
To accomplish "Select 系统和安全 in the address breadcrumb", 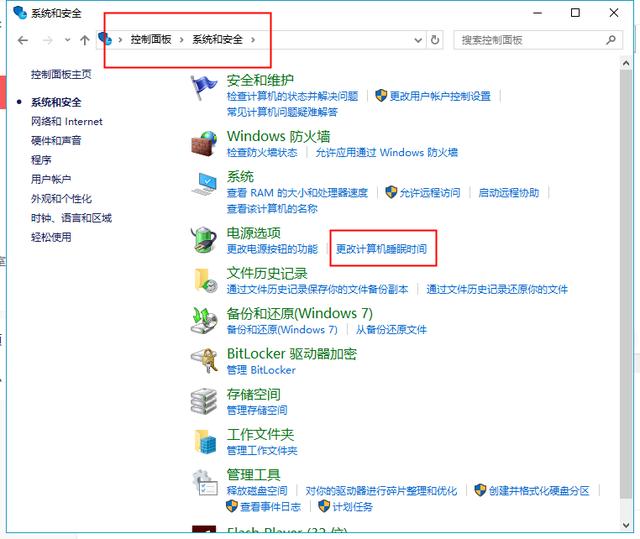I will pyautogui.click(x=218, y=40).
